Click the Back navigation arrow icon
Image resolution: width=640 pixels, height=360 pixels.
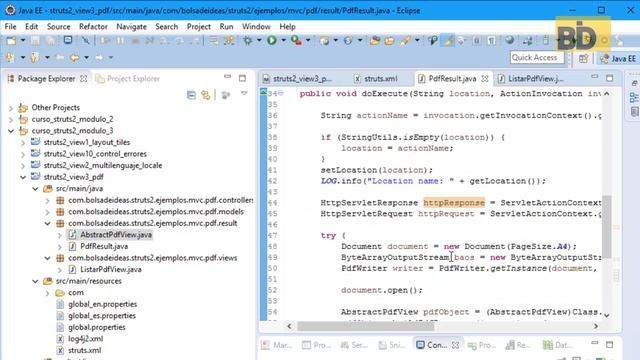point(74,58)
